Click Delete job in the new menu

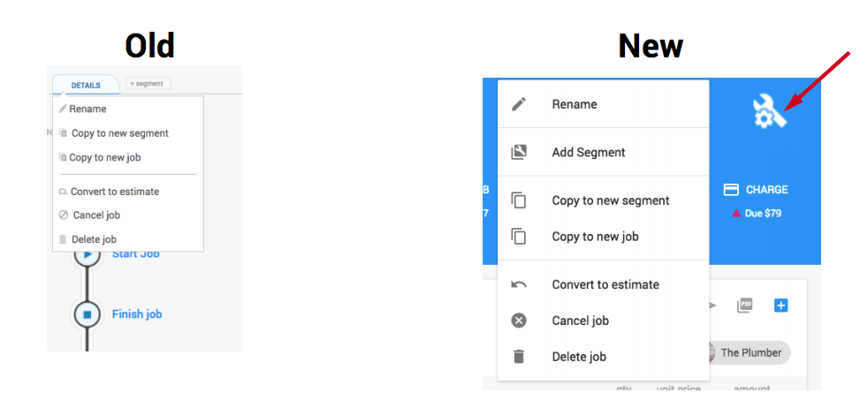pyautogui.click(x=579, y=357)
